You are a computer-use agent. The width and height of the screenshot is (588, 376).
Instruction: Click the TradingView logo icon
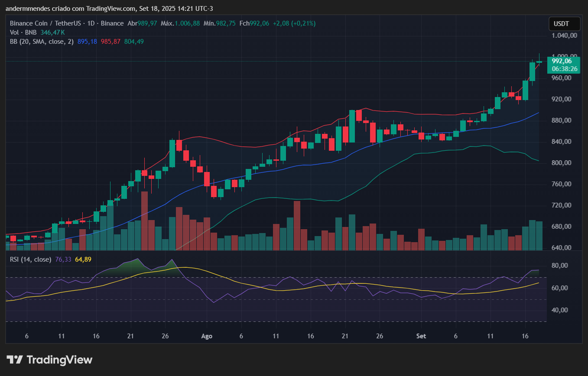(15, 360)
